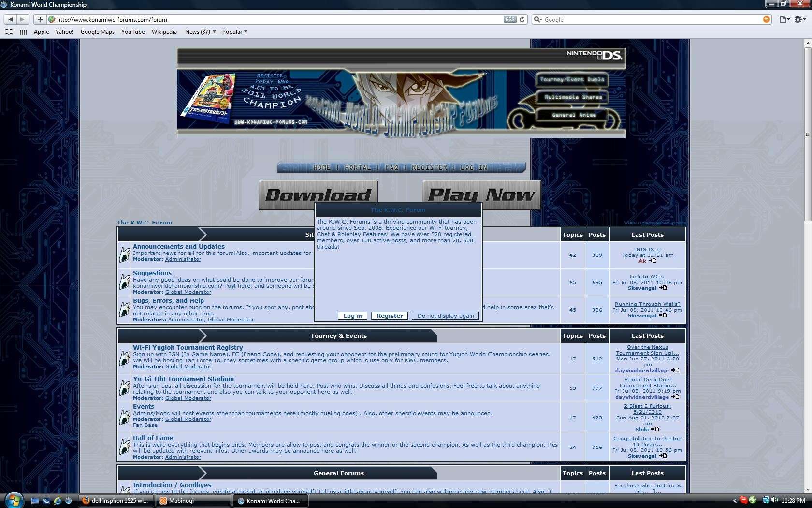Open last post Running Through Walls?

pyautogui.click(x=647, y=304)
